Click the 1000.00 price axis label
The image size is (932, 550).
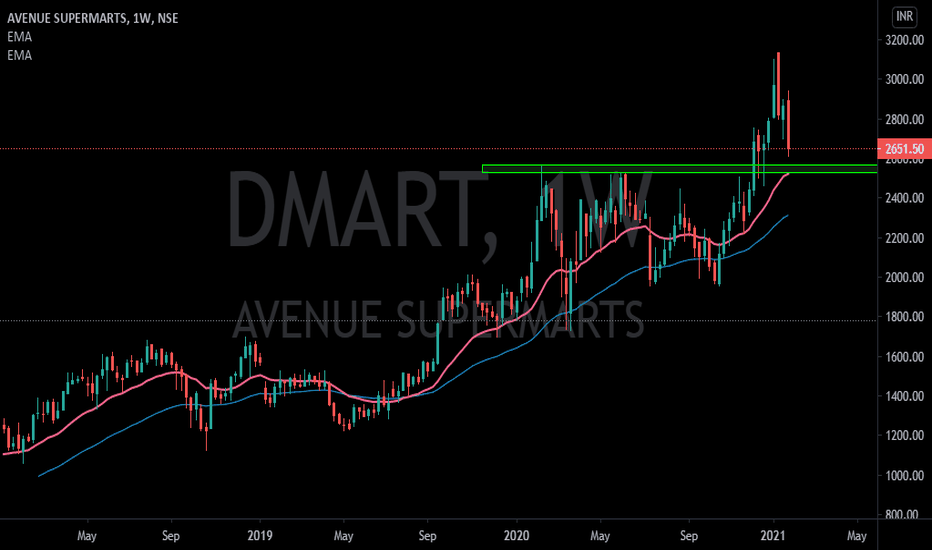pyautogui.click(x=904, y=475)
